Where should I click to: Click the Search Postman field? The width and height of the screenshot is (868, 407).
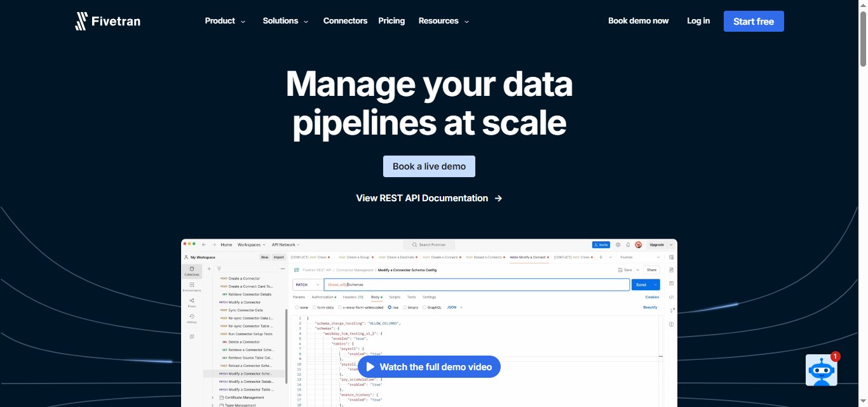tap(429, 244)
